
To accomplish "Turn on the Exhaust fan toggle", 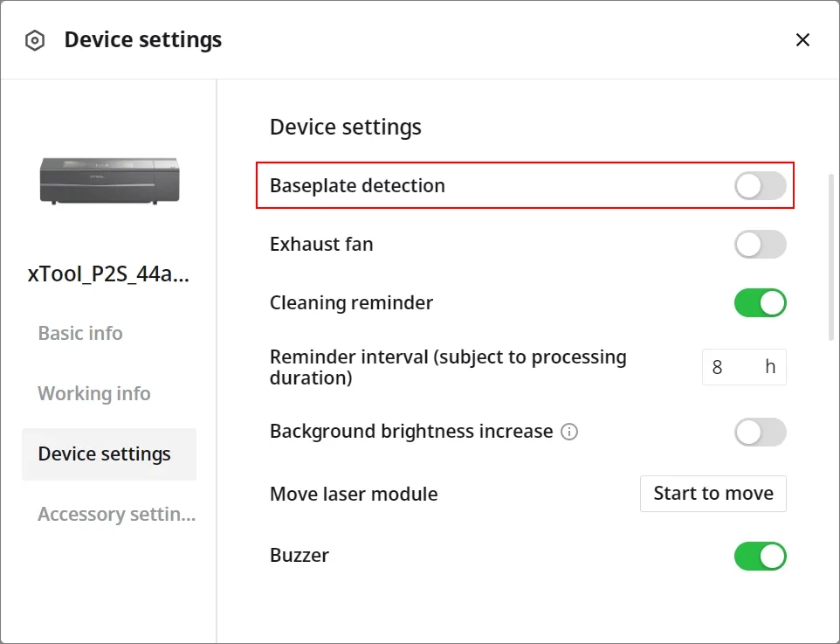I will point(761,245).
